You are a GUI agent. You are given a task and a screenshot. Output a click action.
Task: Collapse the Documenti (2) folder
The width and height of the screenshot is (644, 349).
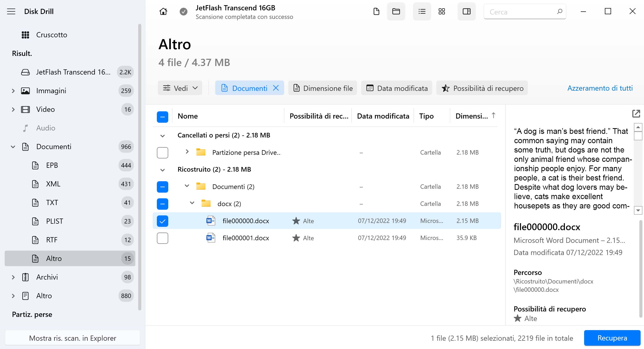click(187, 186)
